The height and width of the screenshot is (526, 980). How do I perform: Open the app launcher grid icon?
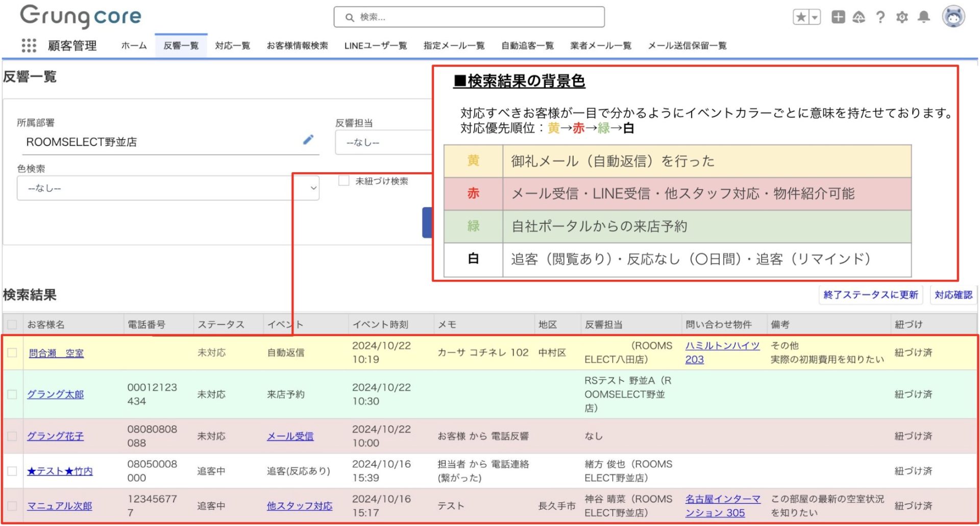click(29, 46)
